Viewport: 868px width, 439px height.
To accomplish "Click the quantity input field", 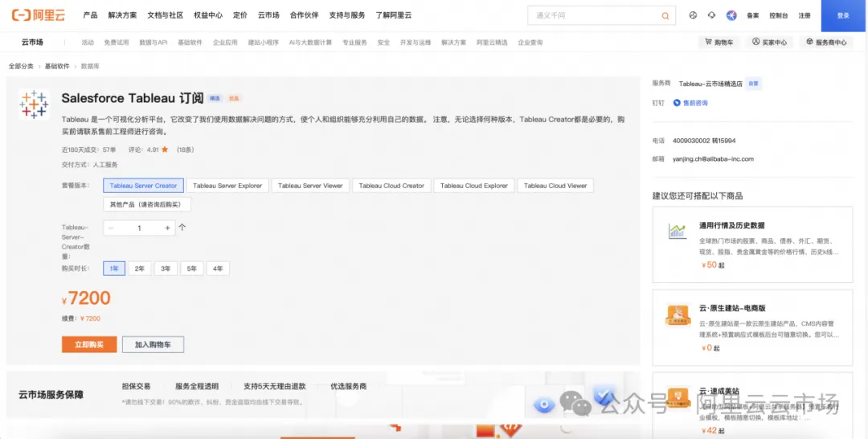I will [x=140, y=228].
